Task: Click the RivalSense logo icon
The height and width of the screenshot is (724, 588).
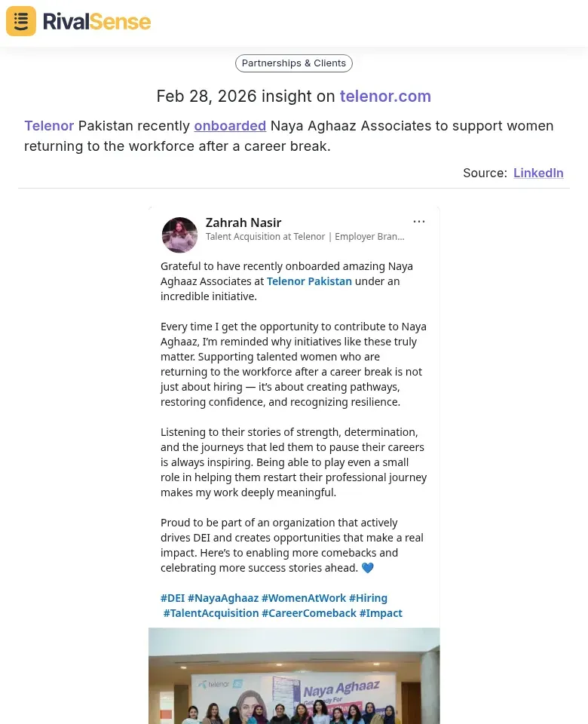Action: click(21, 21)
